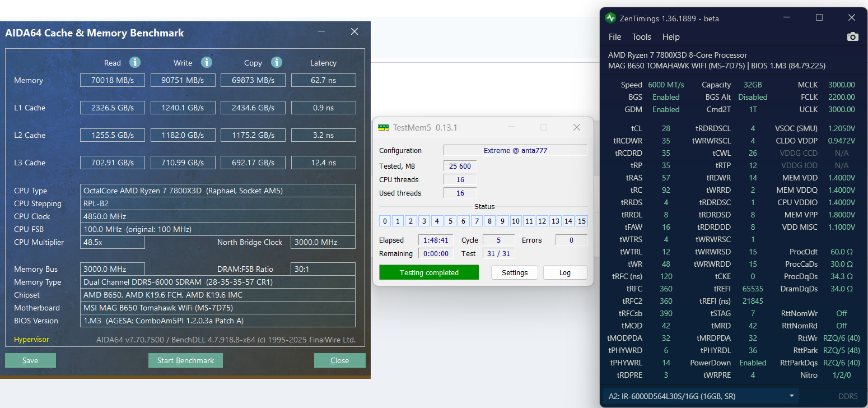The height and width of the screenshot is (408, 868).
Task: Open the Help menu in ZenTimings
Action: 671,37
